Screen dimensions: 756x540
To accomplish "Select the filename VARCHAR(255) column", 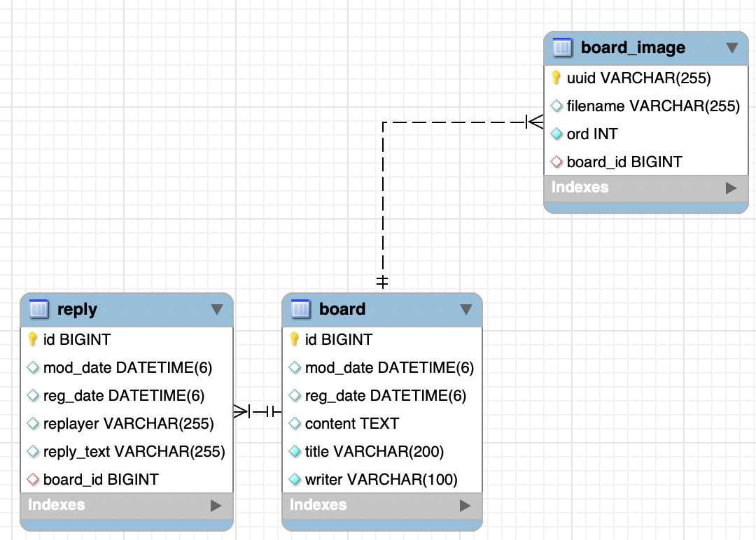I will coord(652,106).
